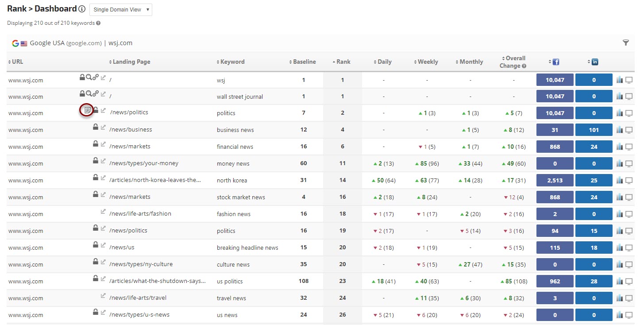Click Facebook count 962 in us politics row
This screenshot has height=325, width=644.
[x=555, y=282]
